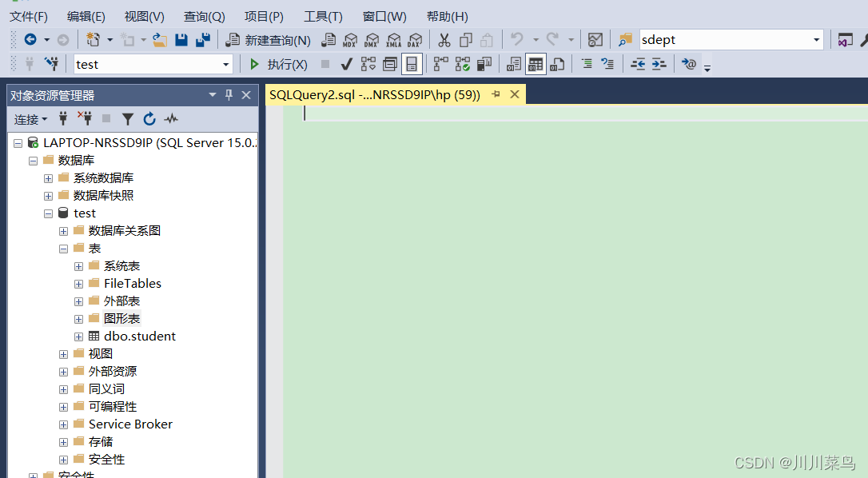Select the FileTables tree item
868x478 pixels.
(133, 284)
